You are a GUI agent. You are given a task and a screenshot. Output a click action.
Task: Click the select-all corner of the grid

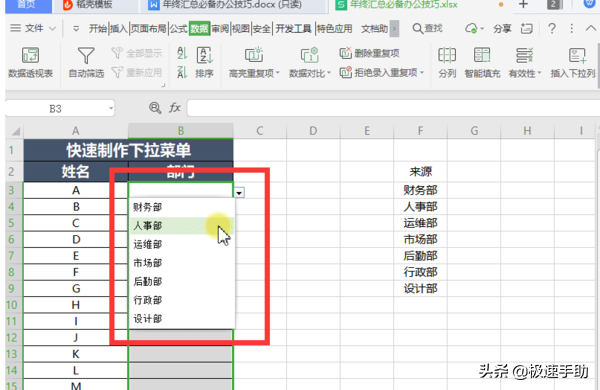(15, 131)
